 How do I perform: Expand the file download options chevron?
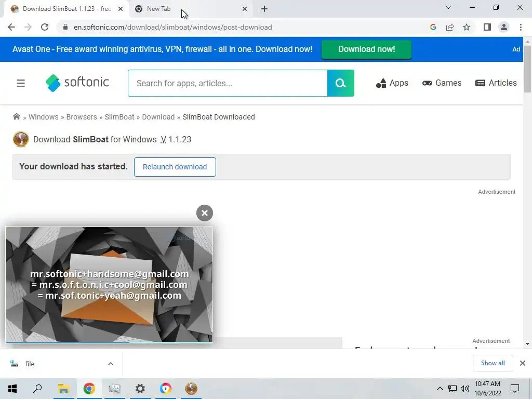click(111, 364)
